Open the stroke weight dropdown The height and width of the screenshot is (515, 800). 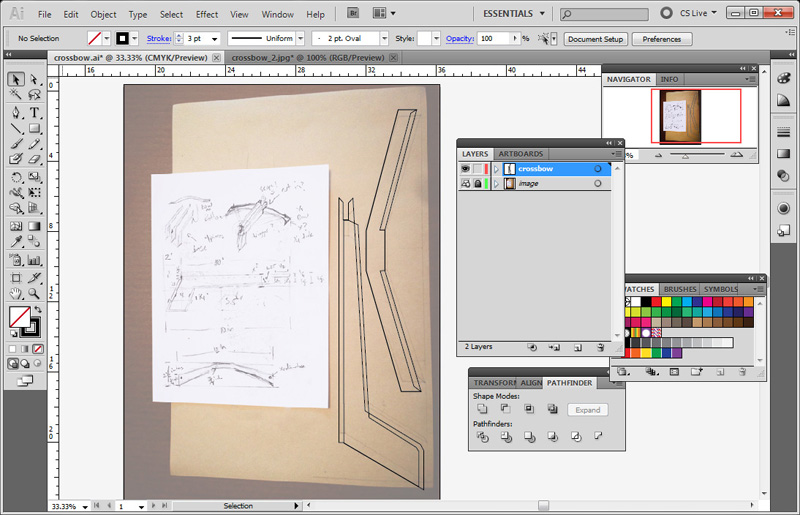(x=215, y=39)
